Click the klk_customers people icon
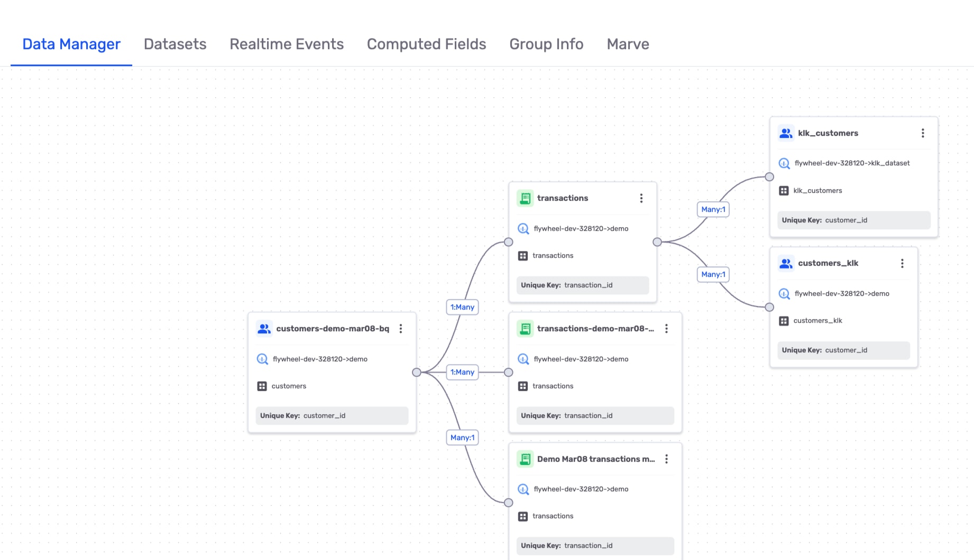The width and height of the screenshot is (974, 560). click(x=786, y=133)
